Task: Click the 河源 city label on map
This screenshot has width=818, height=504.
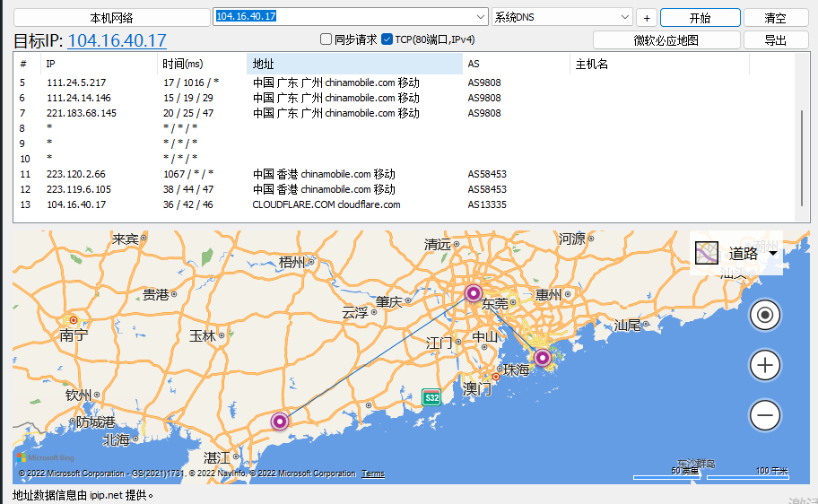Action: [x=572, y=239]
